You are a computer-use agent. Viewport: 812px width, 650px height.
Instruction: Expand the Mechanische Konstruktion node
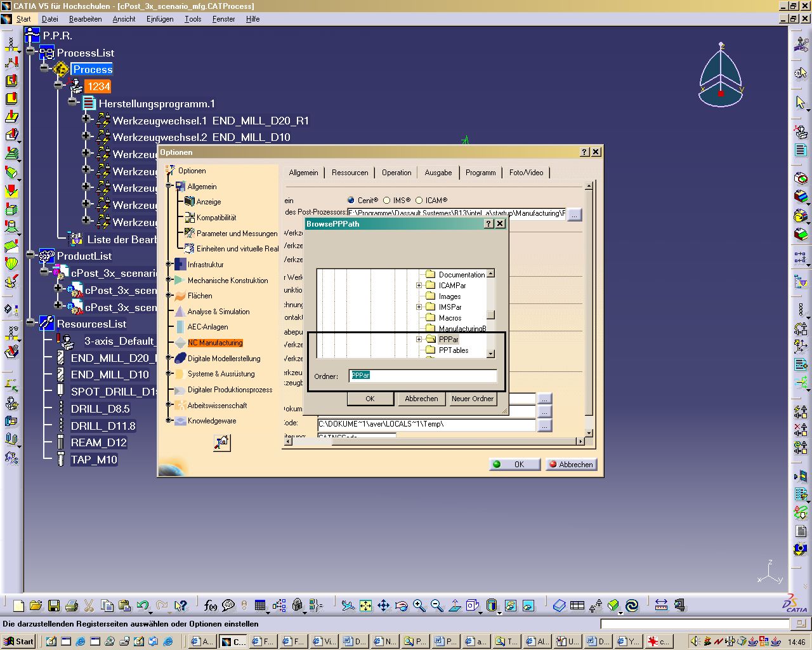pyautogui.click(x=169, y=280)
